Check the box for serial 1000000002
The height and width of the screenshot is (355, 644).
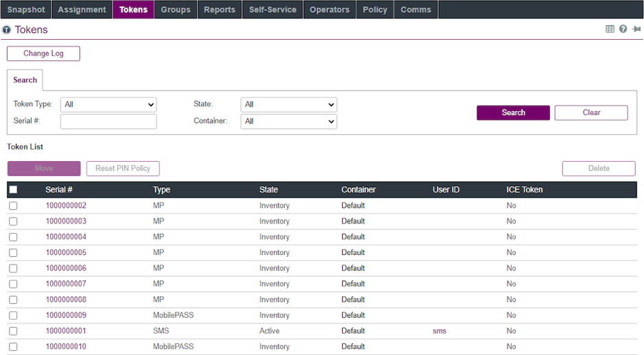(x=13, y=206)
